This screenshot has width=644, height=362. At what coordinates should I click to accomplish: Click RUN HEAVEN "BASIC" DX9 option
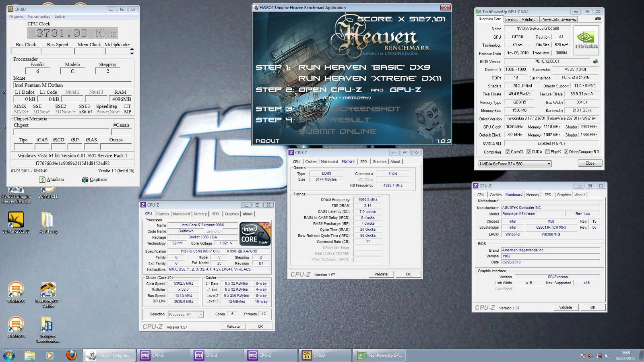[364, 67]
